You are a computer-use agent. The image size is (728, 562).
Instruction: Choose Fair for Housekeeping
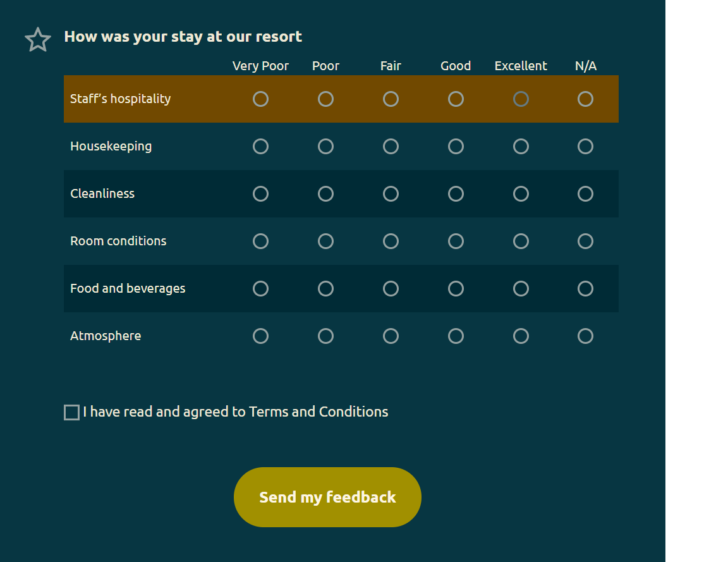pos(391,147)
